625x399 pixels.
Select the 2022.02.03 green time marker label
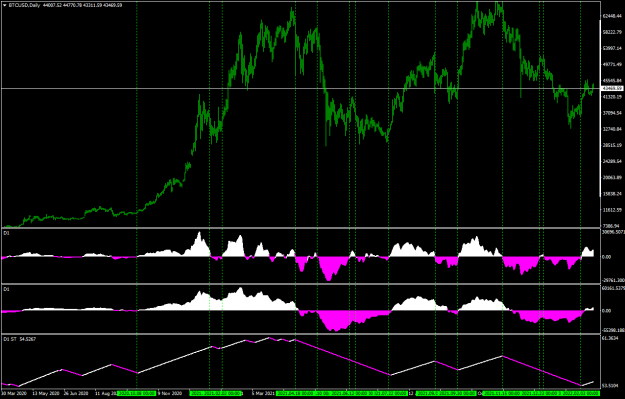click(580, 393)
